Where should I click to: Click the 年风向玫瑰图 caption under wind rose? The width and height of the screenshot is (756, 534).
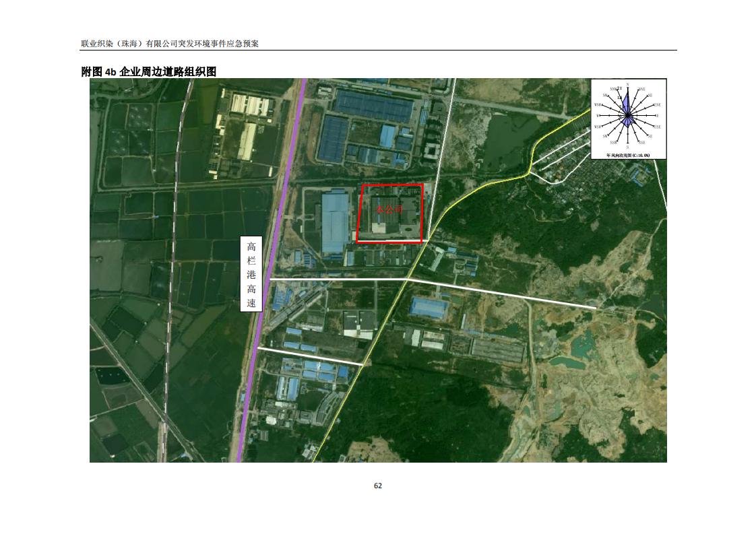click(628, 155)
